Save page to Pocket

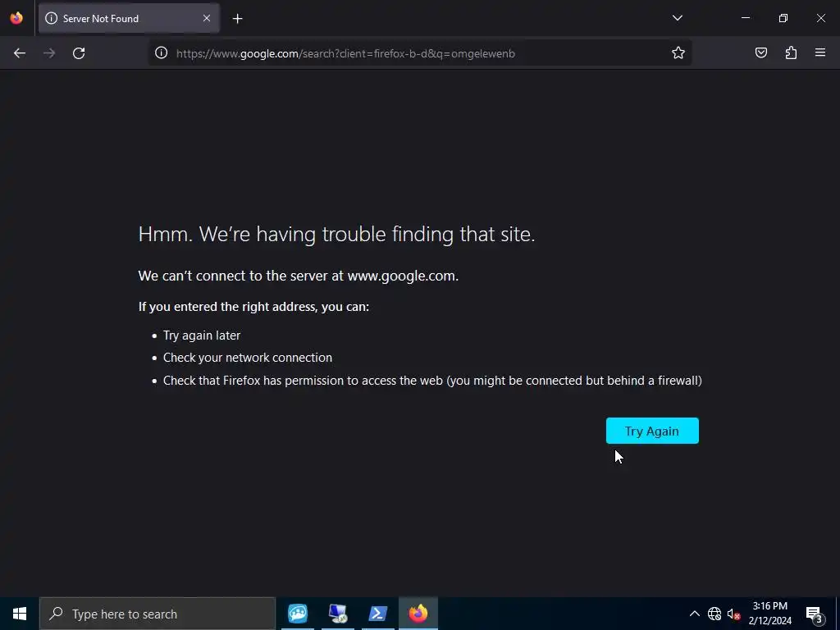(x=760, y=52)
